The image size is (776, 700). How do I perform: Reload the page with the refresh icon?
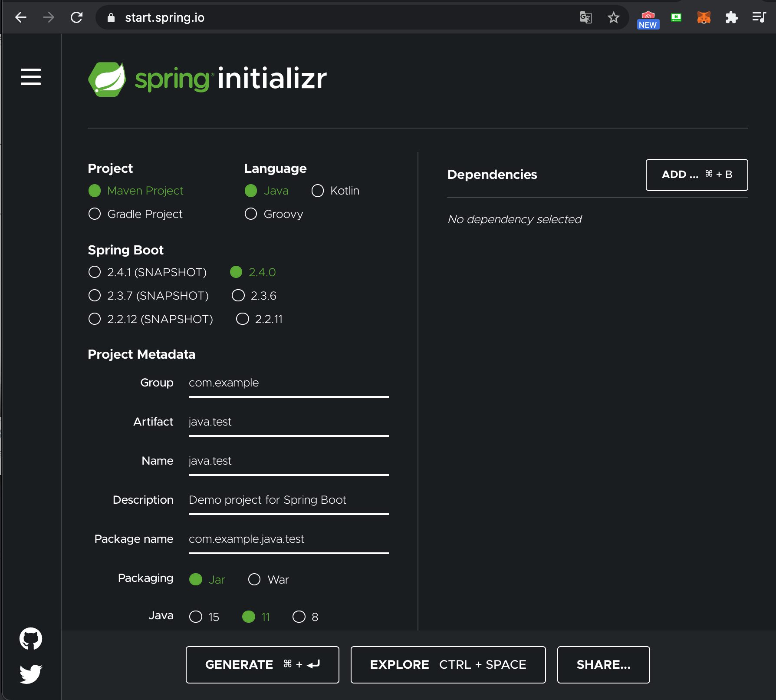tap(77, 17)
